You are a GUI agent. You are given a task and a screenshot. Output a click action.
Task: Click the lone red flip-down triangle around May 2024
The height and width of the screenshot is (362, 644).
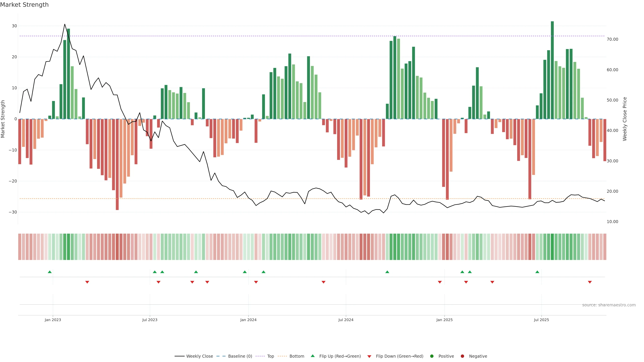point(324,282)
